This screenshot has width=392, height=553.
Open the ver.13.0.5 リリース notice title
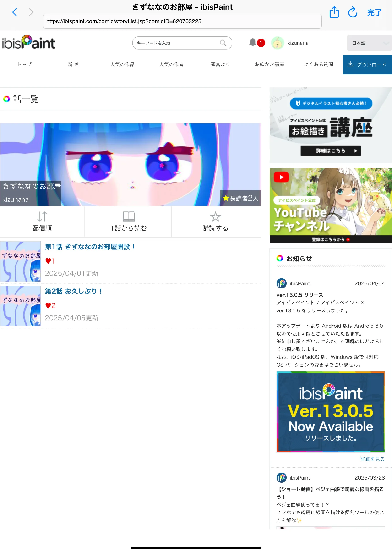pos(299,295)
